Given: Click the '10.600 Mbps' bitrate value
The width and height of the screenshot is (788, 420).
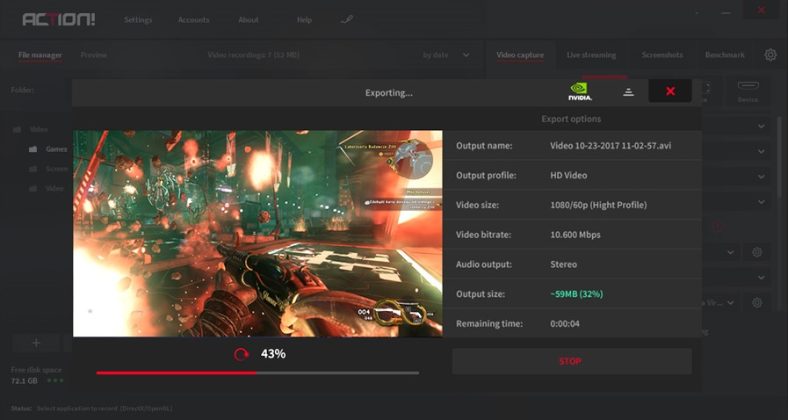Looking at the screenshot, I should point(575,235).
